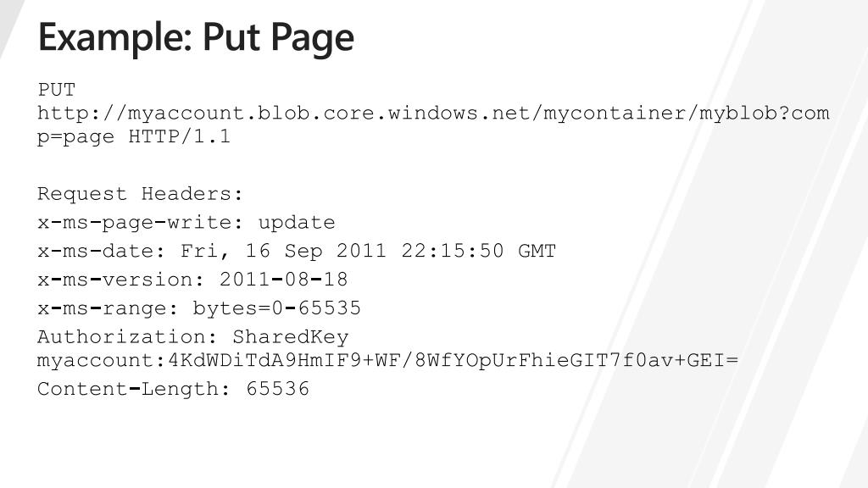868x488 pixels.
Task: Click the 65536 content length value
Action: click(x=278, y=389)
